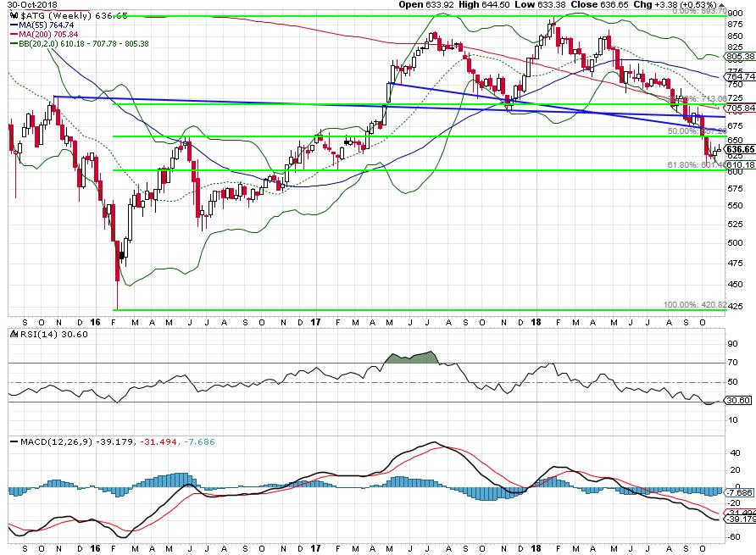Select the "MA(200) 705.84" legend entry
This screenshot has width=756, height=555.
[48, 34]
